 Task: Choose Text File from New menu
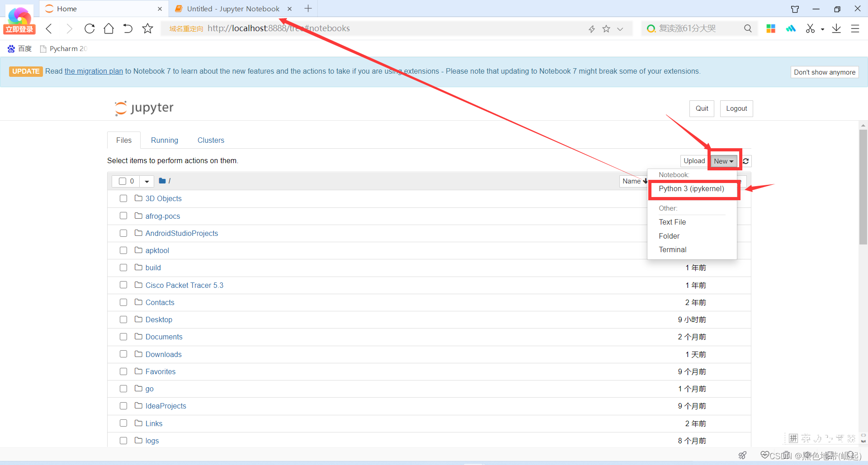coord(672,222)
